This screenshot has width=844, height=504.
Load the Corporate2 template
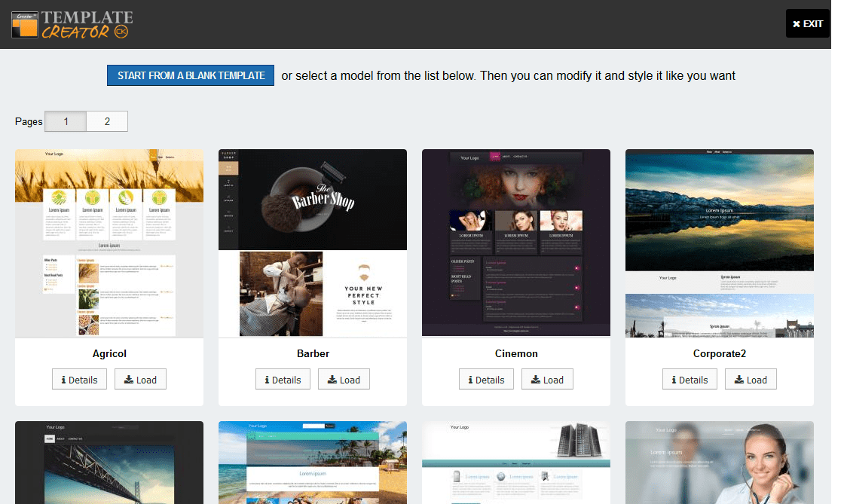(x=751, y=379)
